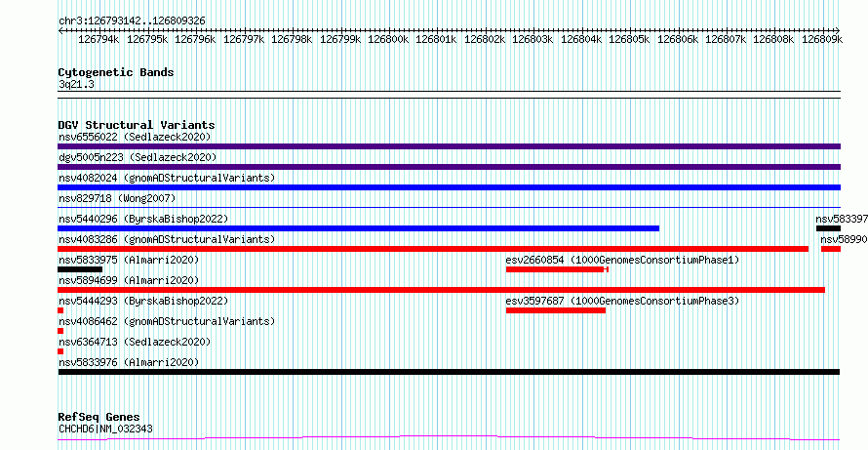Select the short red bar under nsv58990
Viewport: 868px width, 450px height.
click(831, 249)
